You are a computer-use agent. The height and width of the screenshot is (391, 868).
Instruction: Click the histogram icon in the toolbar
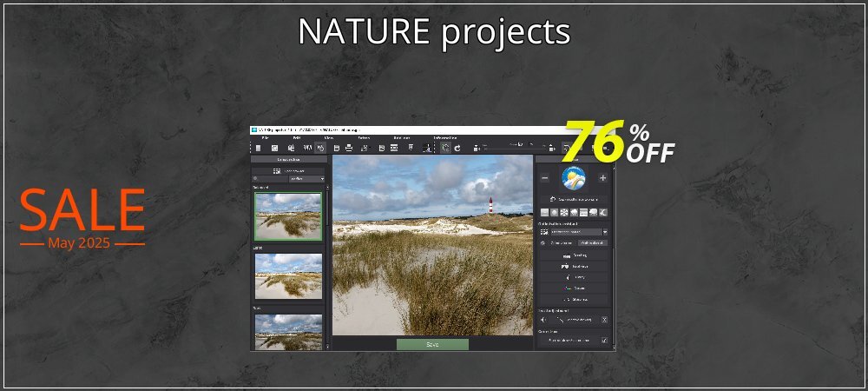point(426,148)
